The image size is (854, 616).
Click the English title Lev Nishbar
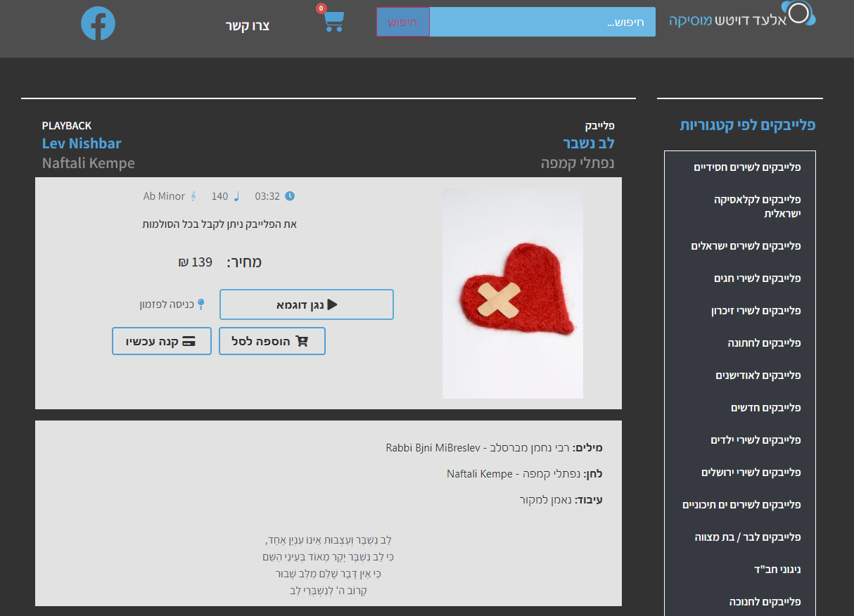(82, 143)
